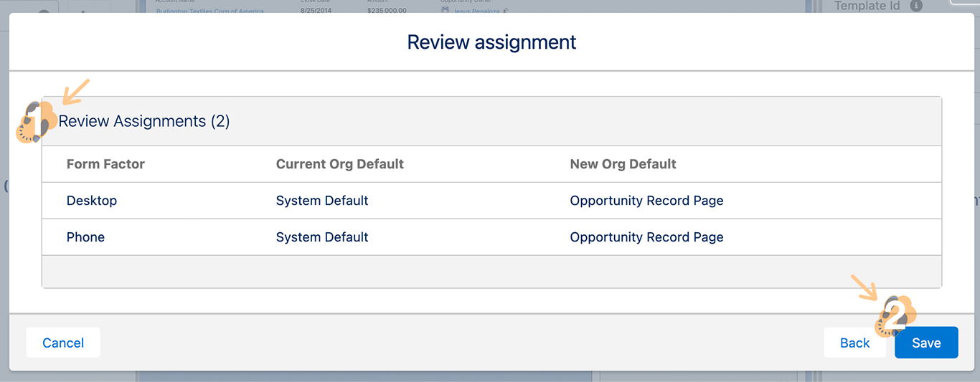Viewport: 980px width, 382px height.
Task: Click the New Org Default column header
Action: point(623,164)
